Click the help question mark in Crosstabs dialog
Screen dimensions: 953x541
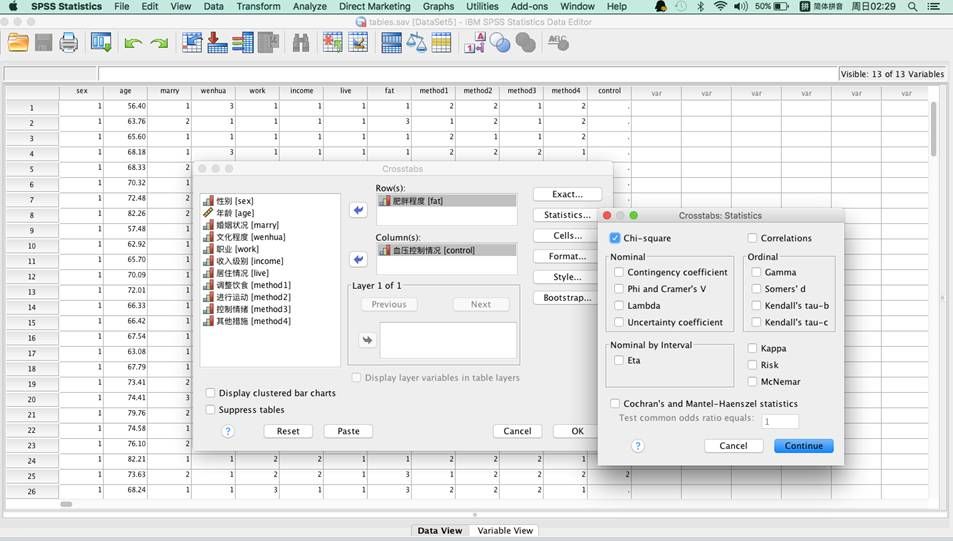228,431
